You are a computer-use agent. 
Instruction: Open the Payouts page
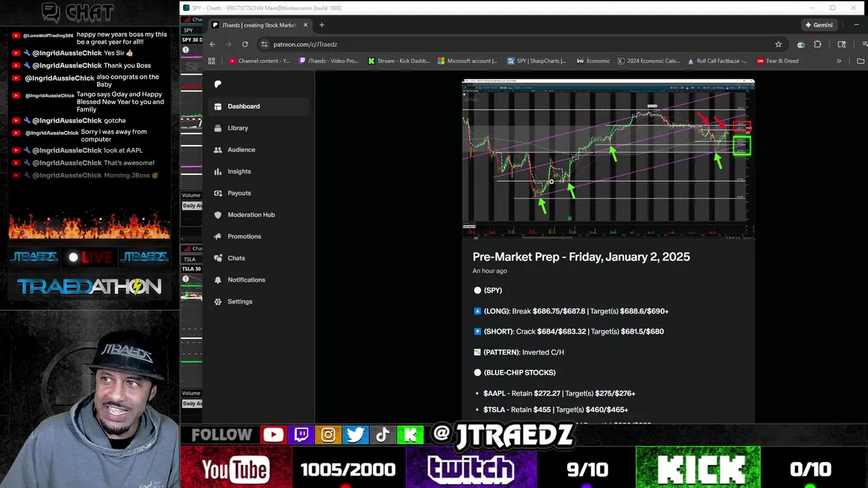pyautogui.click(x=259, y=193)
